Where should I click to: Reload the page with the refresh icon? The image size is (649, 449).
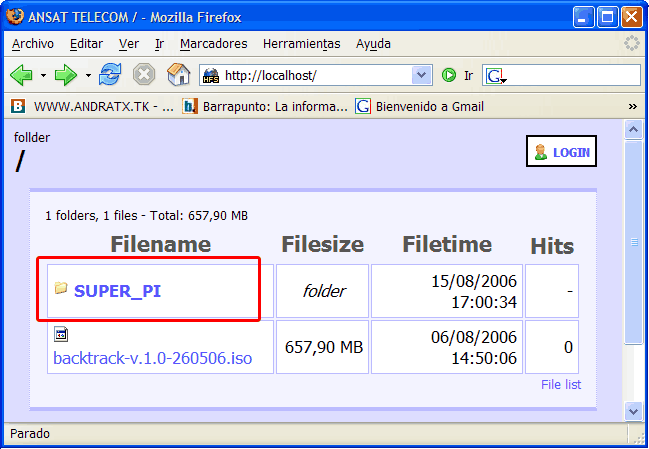click(x=110, y=75)
